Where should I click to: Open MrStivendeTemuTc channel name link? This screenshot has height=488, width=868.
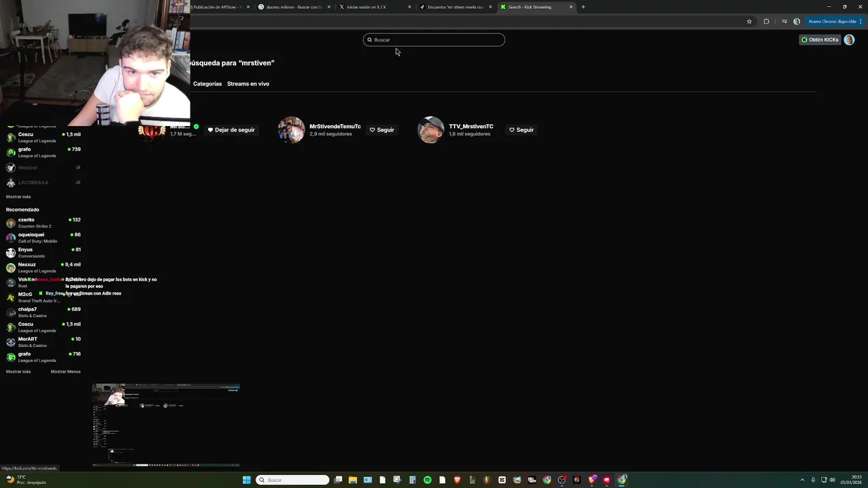335,127
